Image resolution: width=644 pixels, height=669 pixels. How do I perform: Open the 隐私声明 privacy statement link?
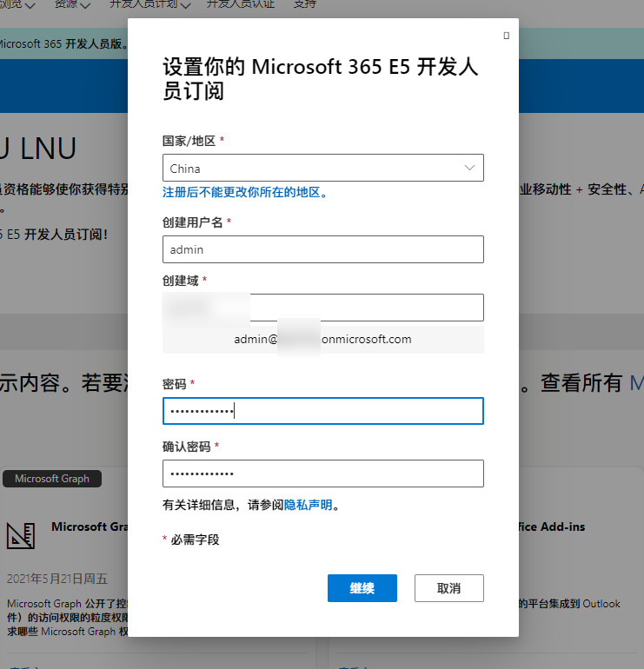coord(309,505)
